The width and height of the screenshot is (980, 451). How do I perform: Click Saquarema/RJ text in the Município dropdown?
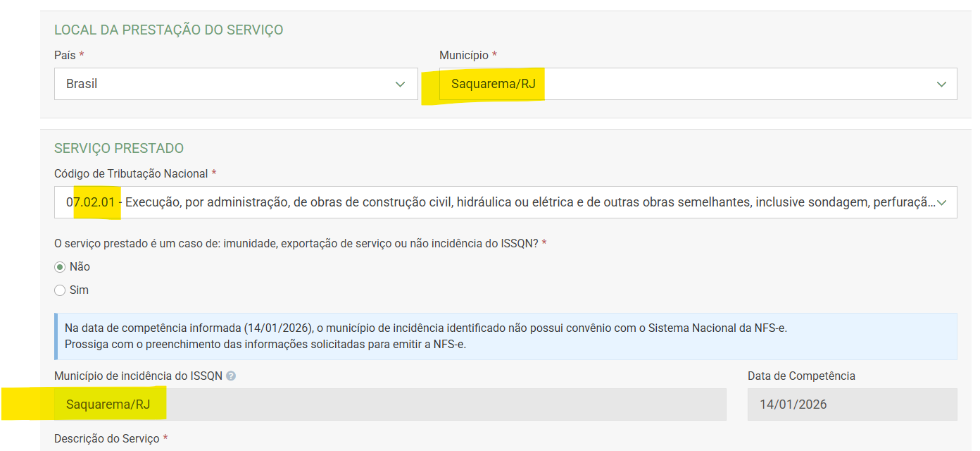493,84
